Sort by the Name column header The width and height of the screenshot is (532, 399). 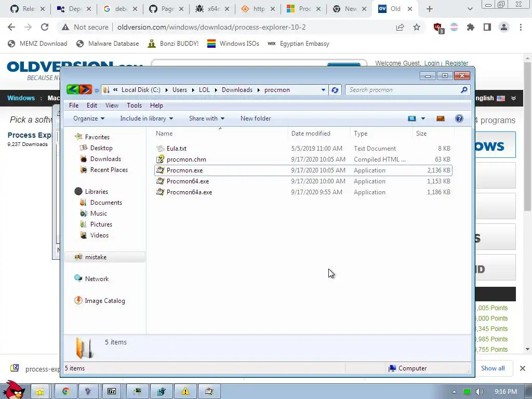tap(164, 134)
